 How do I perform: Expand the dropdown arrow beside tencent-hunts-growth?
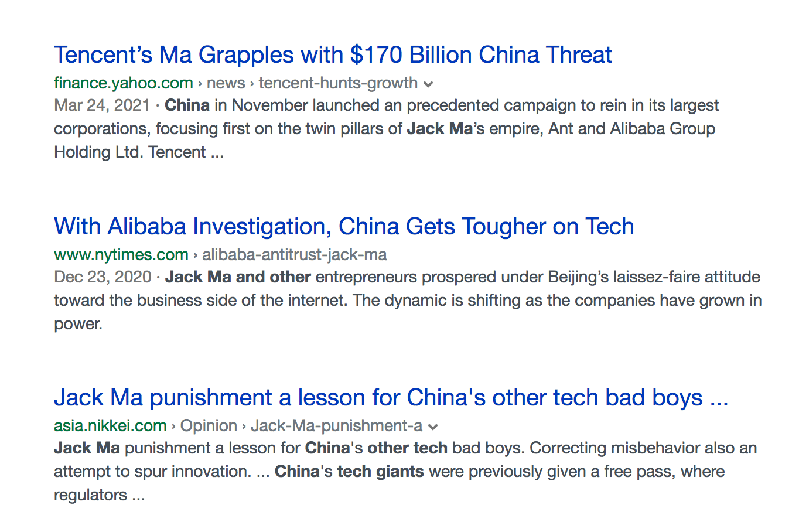[x=429, y=84]
